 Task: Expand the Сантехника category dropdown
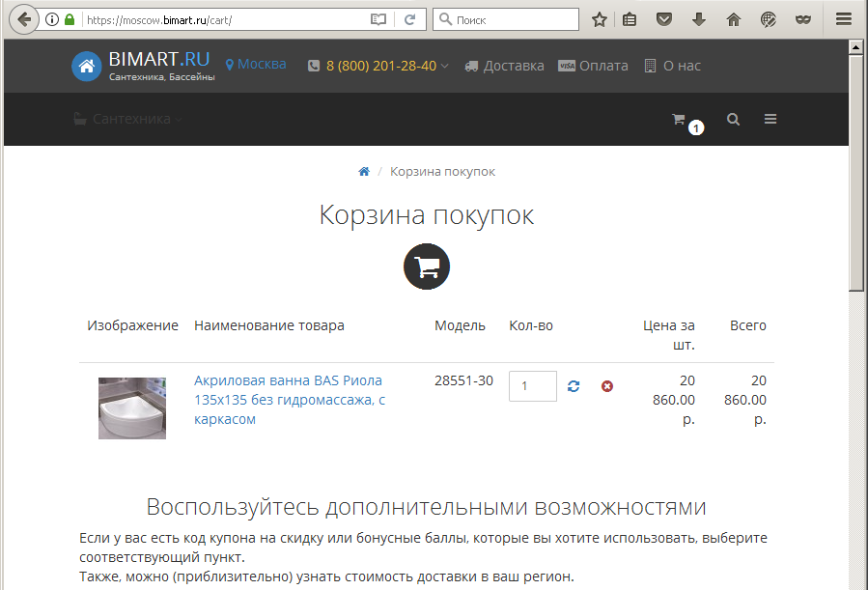click(128, 120)
